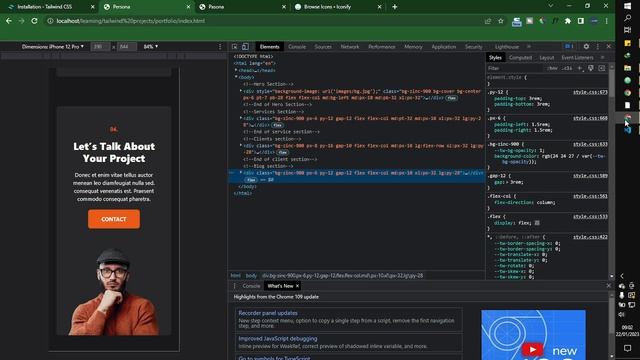Open the 84% zoom dropdown
640x360 pixels.
[x=151, y=47]
